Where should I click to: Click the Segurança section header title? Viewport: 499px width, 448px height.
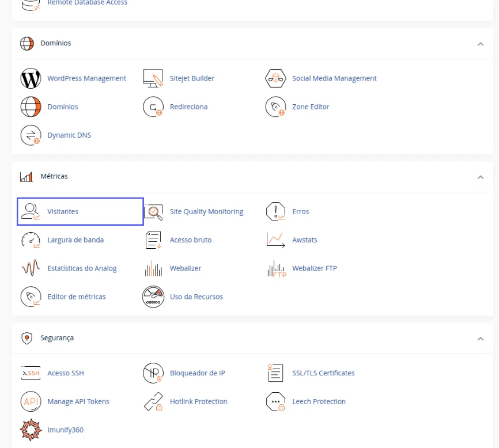[x=57, y=338]
